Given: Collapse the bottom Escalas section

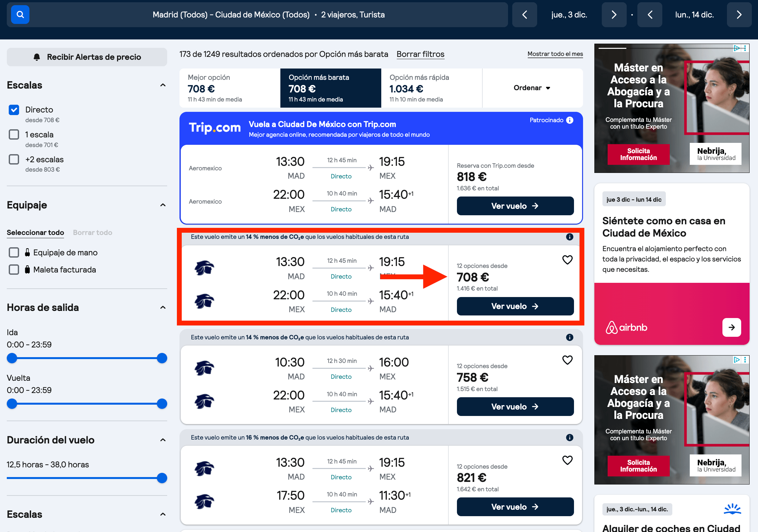Looking at the screenshot, I should point(163,514).
